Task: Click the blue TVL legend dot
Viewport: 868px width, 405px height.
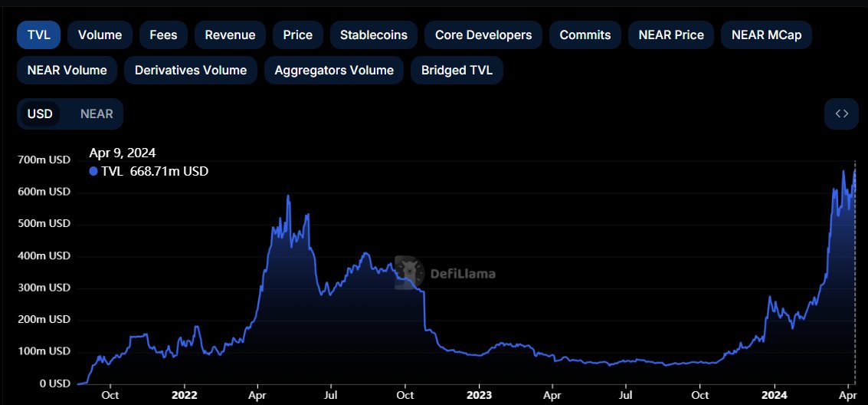Action: coord(93,172)
